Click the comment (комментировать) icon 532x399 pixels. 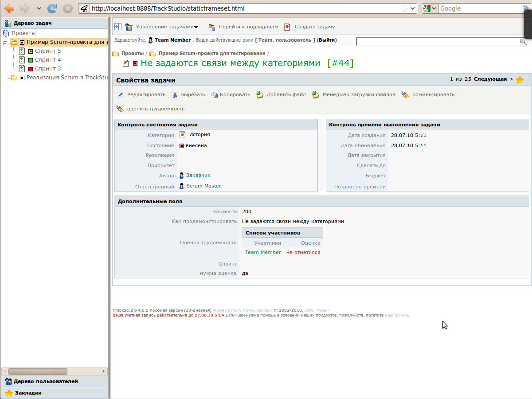[405, 95]
